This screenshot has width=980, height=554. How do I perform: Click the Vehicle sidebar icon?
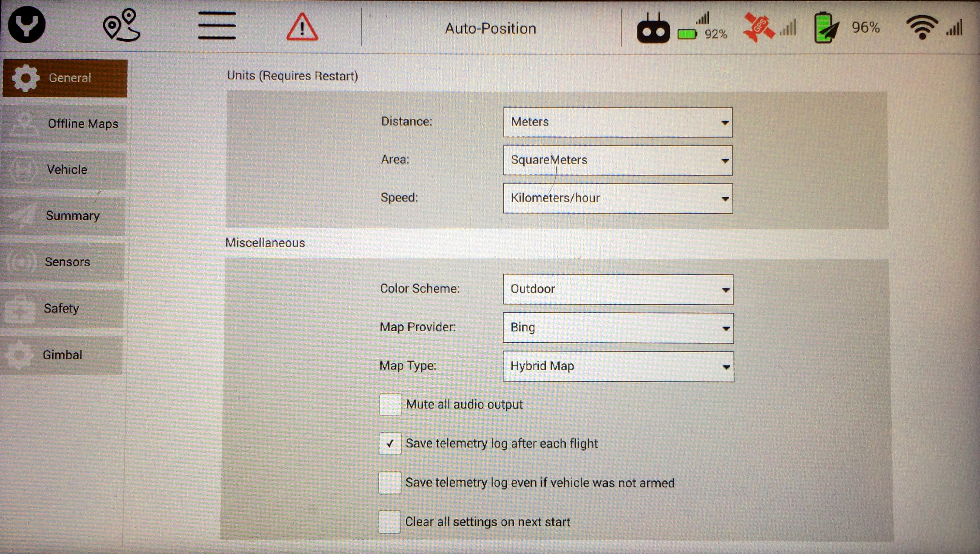pos(23,170)
